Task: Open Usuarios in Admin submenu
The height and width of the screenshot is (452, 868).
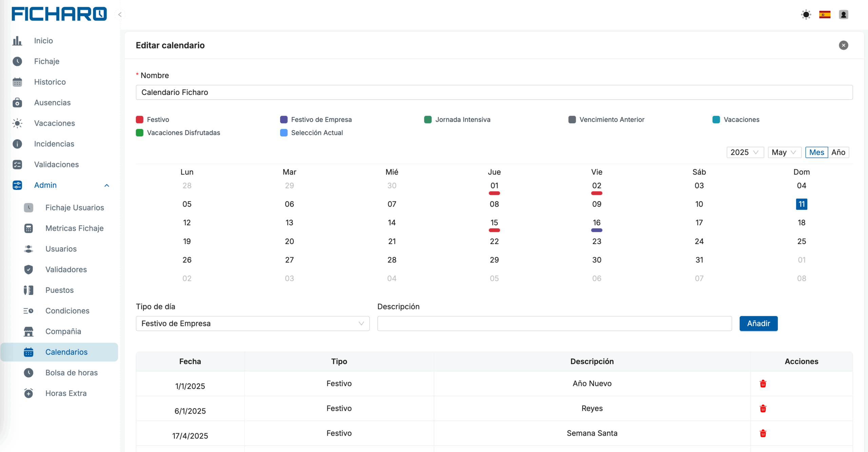Action: point(61,249)
